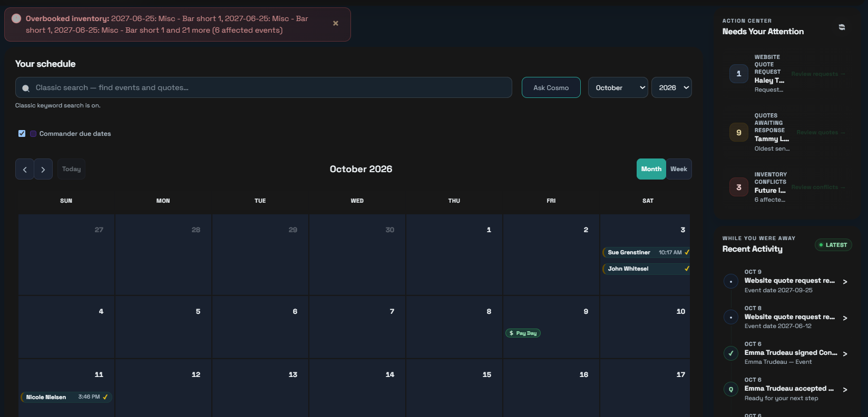Switch to Week view

pos(679,169)
